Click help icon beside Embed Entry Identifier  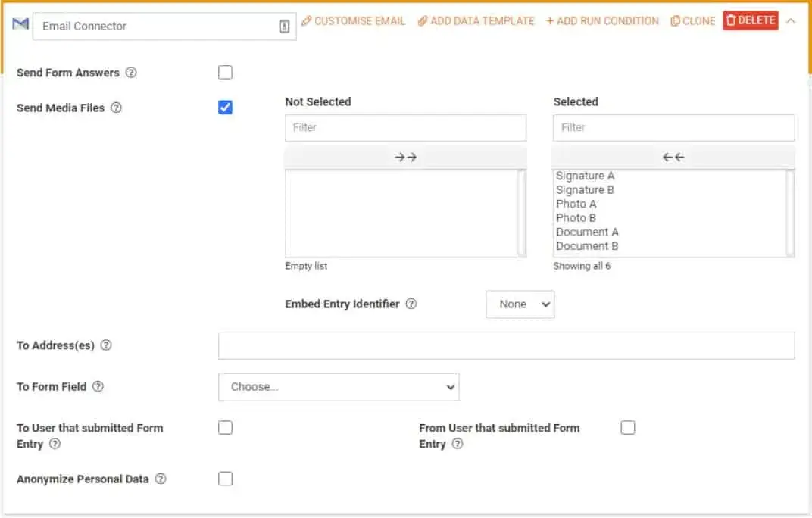[x=411, y=304]
